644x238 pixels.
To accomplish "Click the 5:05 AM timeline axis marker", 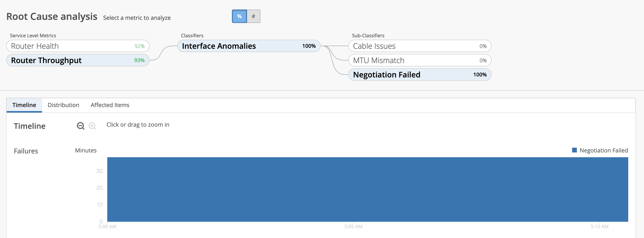I will tap(353, 227).
